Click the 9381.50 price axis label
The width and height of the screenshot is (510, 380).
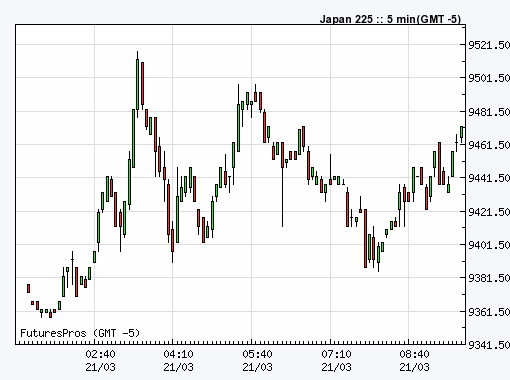tap(489, 278)
